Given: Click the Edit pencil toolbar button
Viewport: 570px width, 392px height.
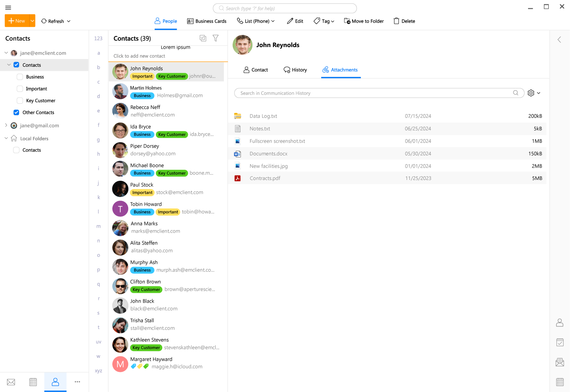Looking at the screenshot, I should (x=295, y=21).
